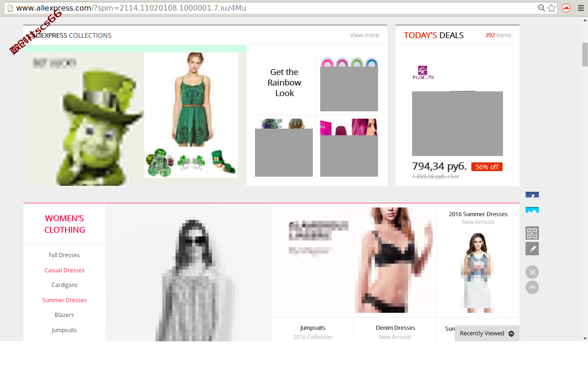588x368 pixels.
Task: Click the back-to-top arrow icon
Action: [532, 287]
